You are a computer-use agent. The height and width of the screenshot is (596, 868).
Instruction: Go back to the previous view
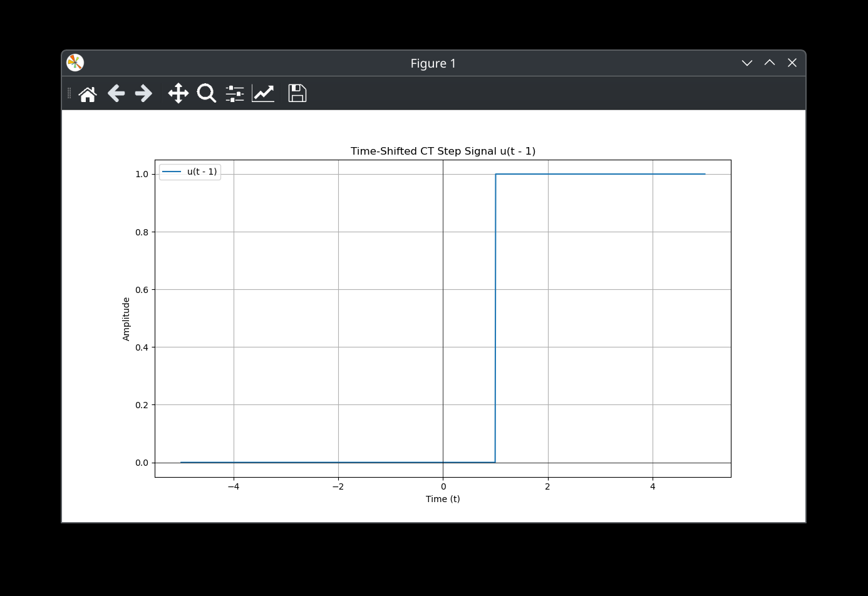(116, 94)
